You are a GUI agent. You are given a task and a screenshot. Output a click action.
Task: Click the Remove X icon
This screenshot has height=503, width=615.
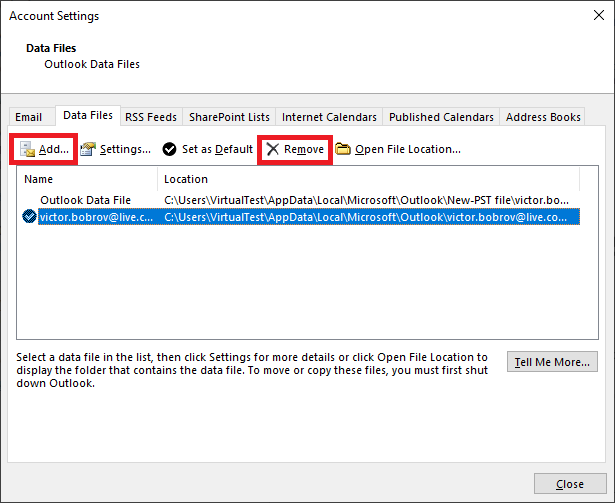coord(273,149)
